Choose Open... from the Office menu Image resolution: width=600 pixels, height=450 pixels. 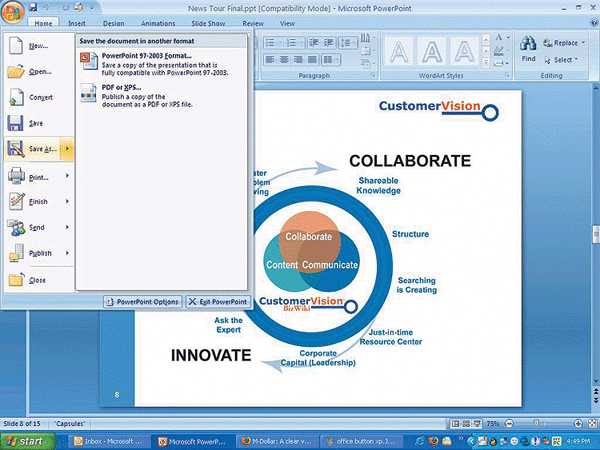click(x=39, y=72)
